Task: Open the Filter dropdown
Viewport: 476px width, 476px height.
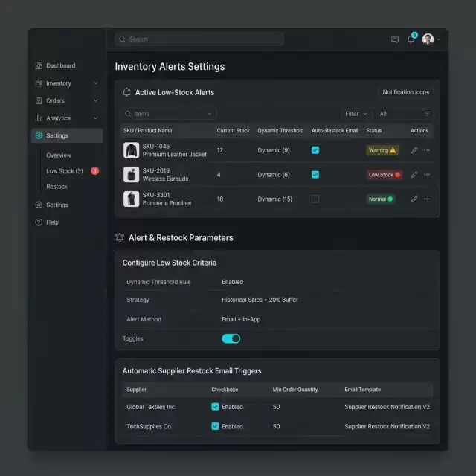Action: pyautogui.click(x=356, y=114)
